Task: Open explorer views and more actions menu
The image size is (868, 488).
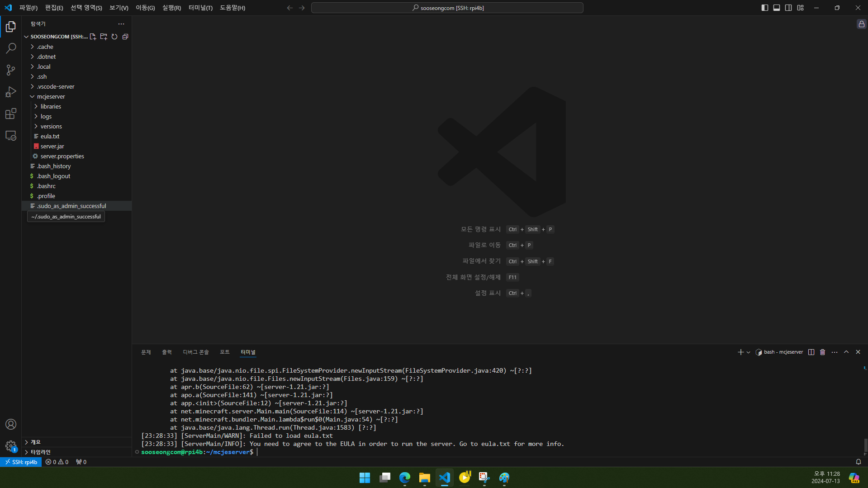Action: 121,24
